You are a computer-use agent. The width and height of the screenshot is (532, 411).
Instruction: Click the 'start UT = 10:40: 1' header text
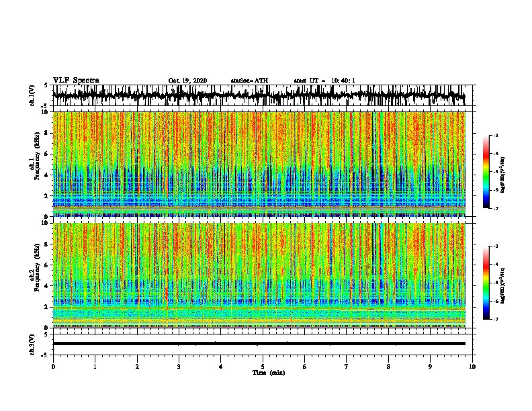pyautogui.click(x=324, y=81)
